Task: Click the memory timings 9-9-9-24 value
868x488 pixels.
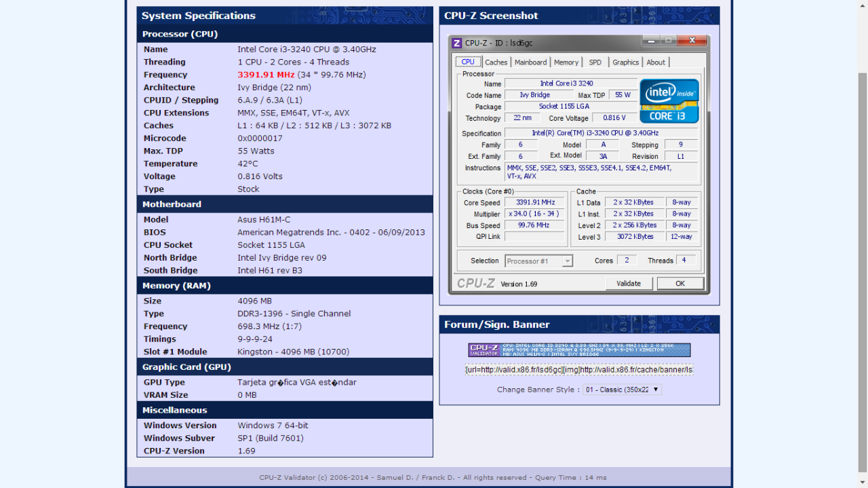Action: (x=254, y=339)
